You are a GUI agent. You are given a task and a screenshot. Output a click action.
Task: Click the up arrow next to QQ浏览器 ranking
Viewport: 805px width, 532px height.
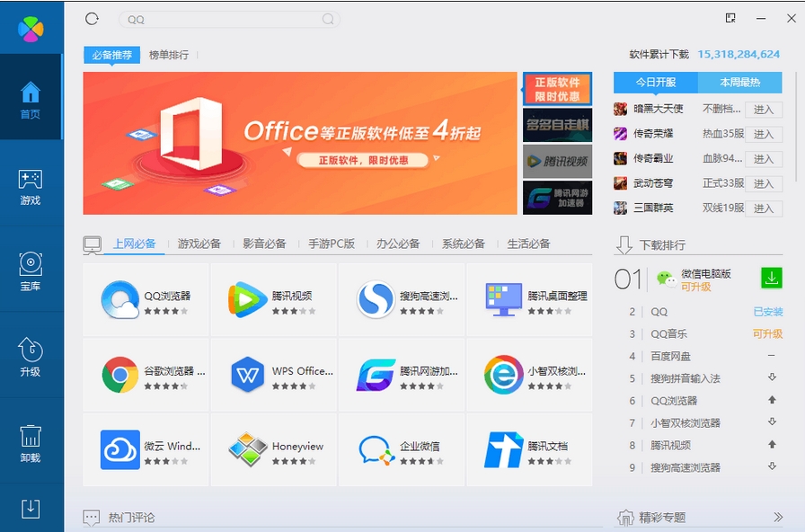coord(772,400)
